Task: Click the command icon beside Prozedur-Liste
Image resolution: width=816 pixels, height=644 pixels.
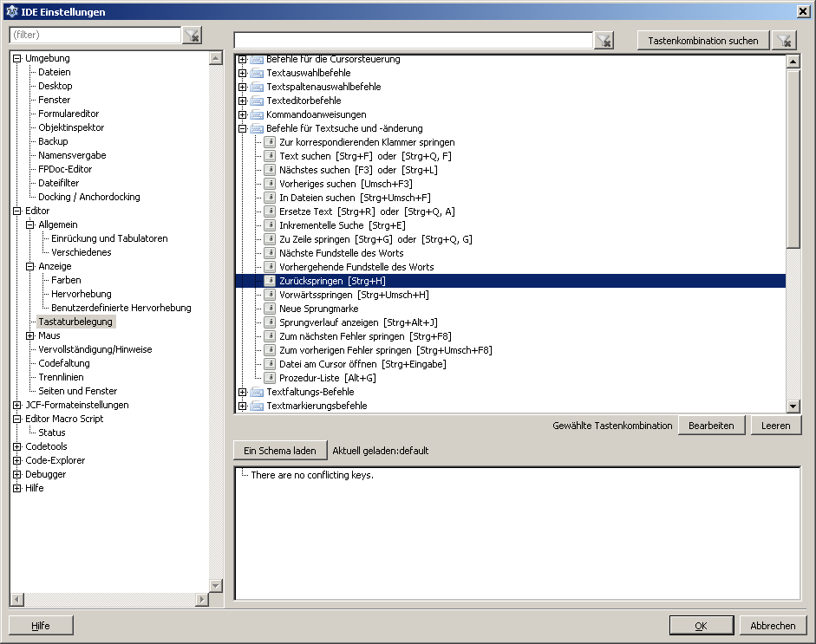Action: click(270, 378)
